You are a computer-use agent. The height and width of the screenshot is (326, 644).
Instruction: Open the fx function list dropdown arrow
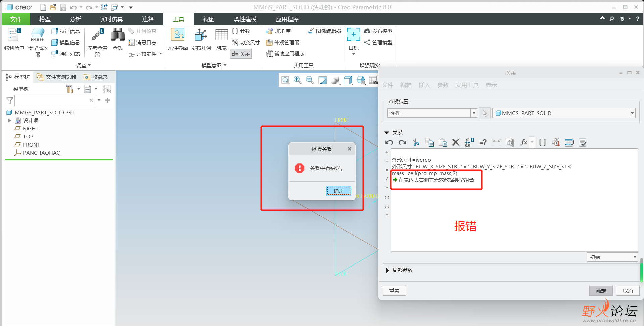(x=532, y=142)
